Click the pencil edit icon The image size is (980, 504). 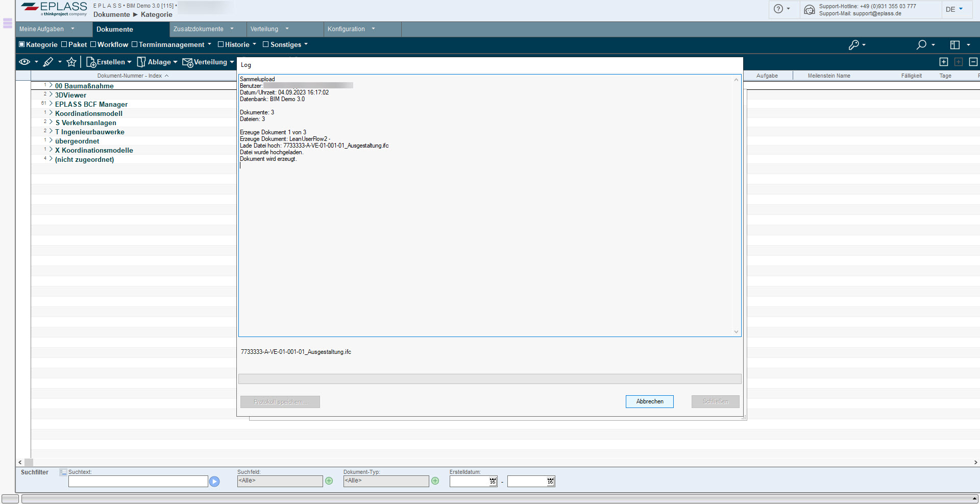(x=48, y=62)
